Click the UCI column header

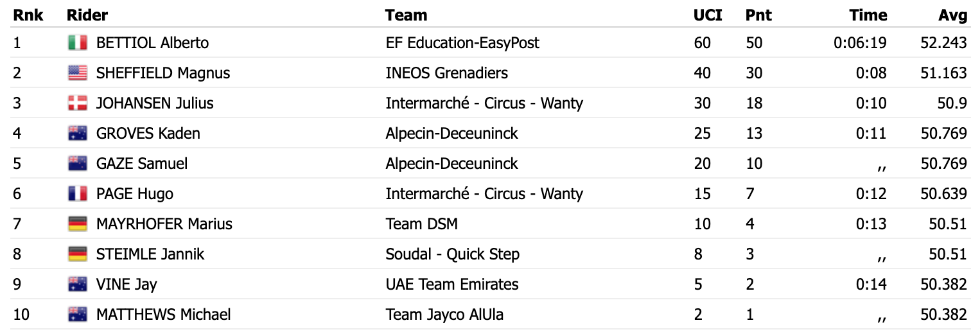coord(708,15)
